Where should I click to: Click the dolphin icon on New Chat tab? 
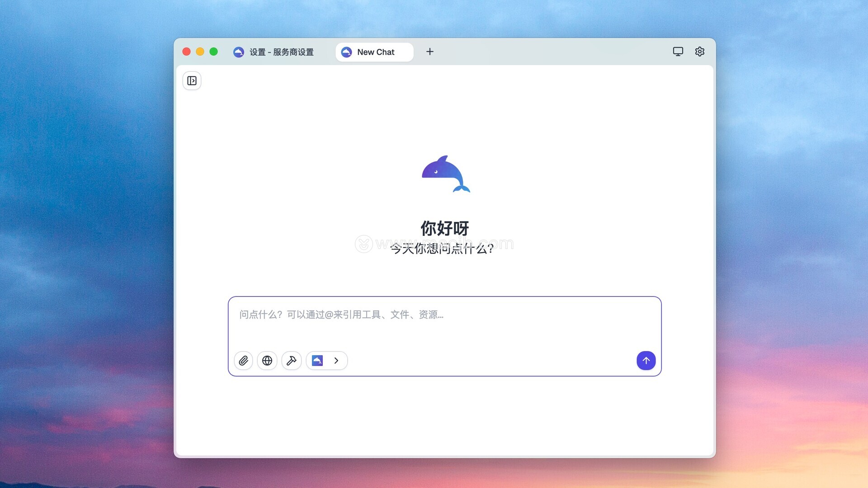346,52
